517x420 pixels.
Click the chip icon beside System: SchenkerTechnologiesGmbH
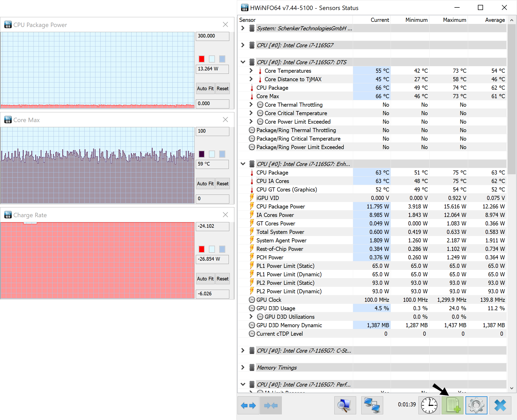click(252, 28)
